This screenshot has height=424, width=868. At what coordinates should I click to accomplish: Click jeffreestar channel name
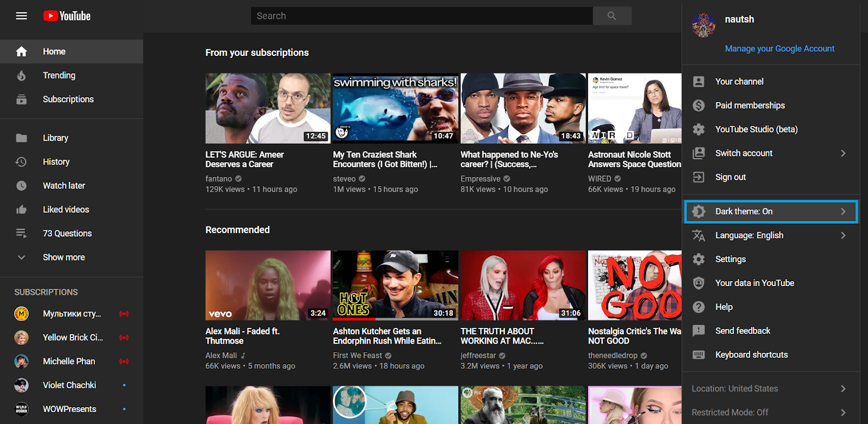point(478,356)
